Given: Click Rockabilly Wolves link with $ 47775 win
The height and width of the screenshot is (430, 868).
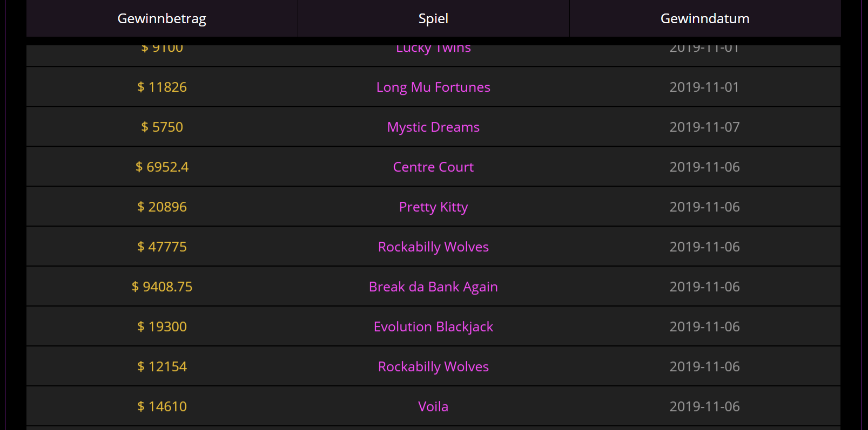Looking at the screenshot, I should click(433, 247).
